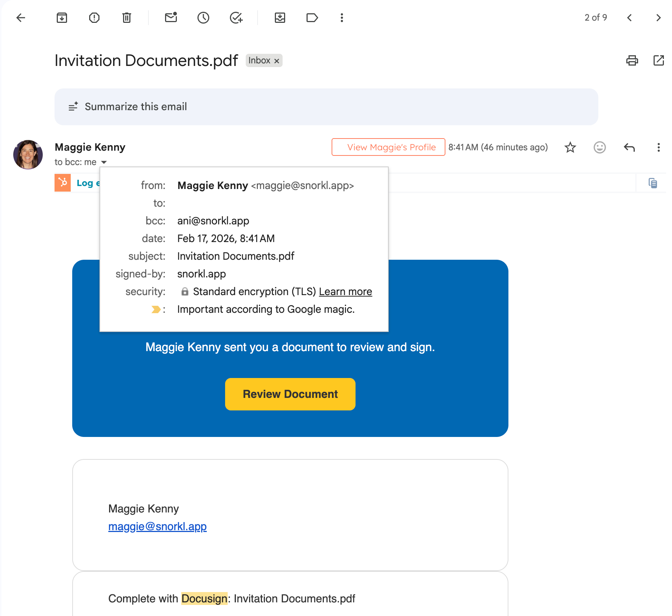Mark the email as unread

pyautogui.click(x=171, y=18)
